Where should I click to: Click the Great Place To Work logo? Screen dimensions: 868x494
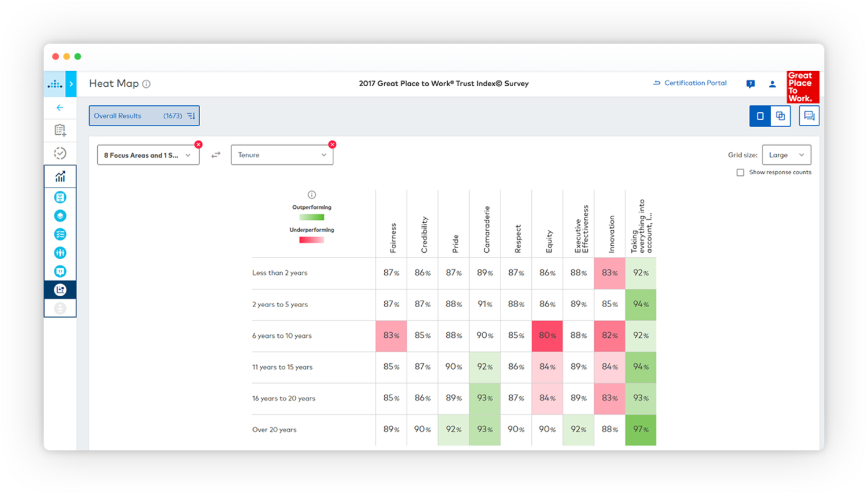pyautogui.click(x=803, y=87)
